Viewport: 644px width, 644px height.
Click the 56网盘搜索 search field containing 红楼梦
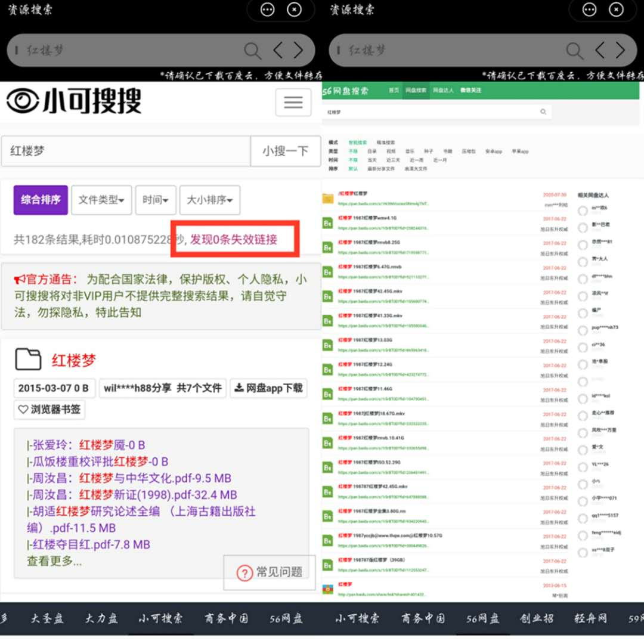point(436,112)
